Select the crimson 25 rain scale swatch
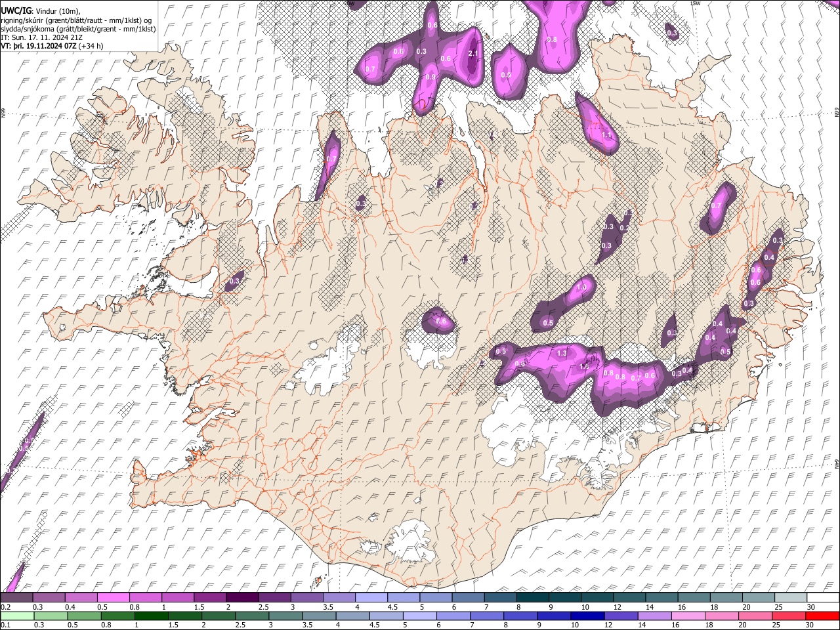This screenshot has width=840, height=630. point(789,616)
